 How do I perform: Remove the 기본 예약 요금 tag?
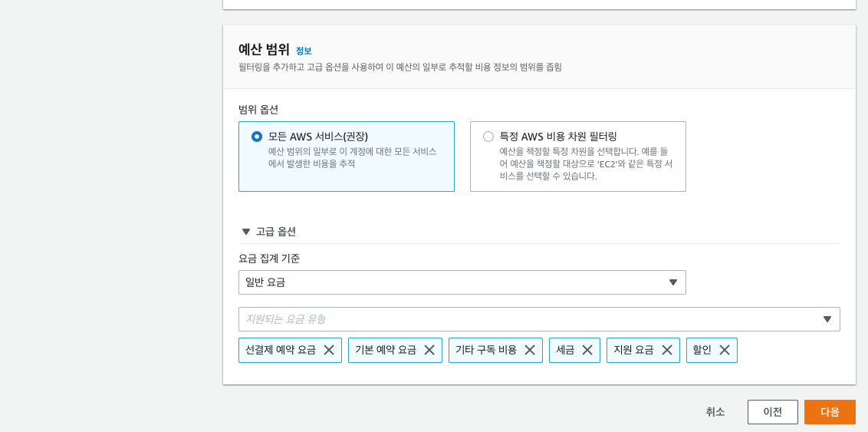click(429, 350)
